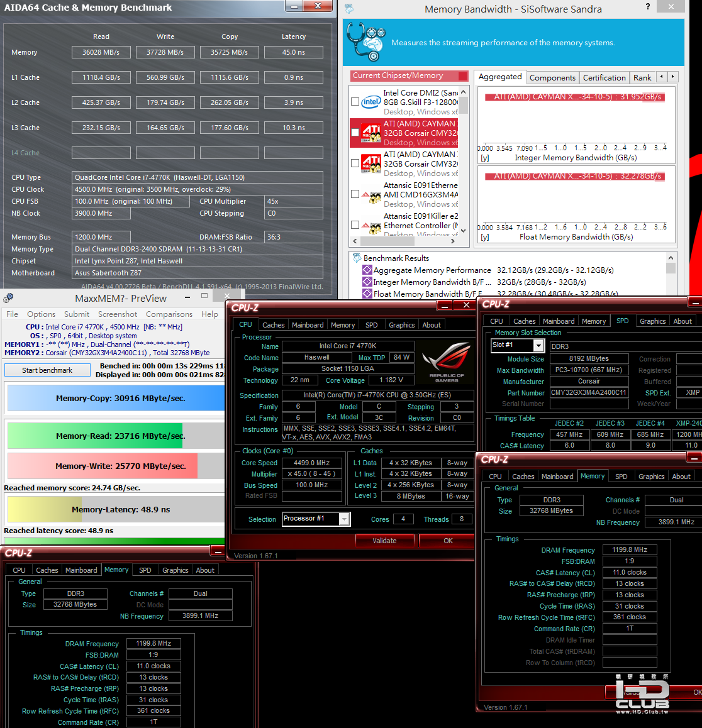Screen dimensions: 702x728
Task: Open Graphics tab in CPU-Z SPD window
Action: click(652, 321)
